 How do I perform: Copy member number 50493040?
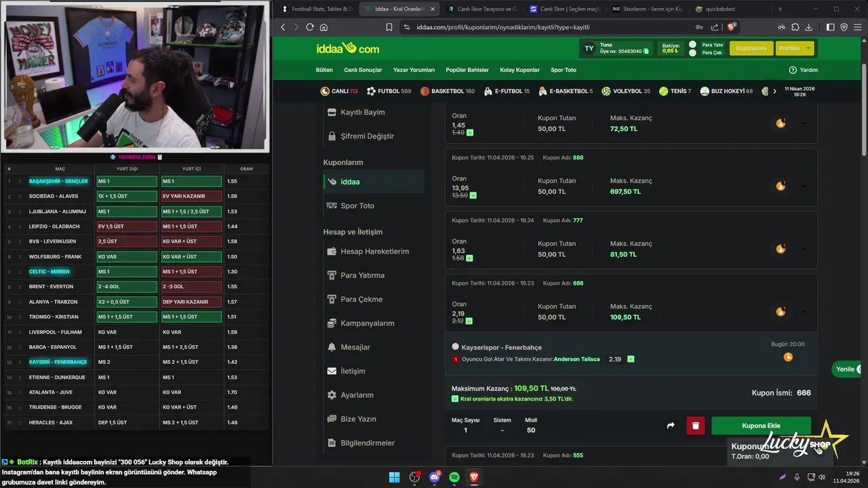(x=646, y=51)
